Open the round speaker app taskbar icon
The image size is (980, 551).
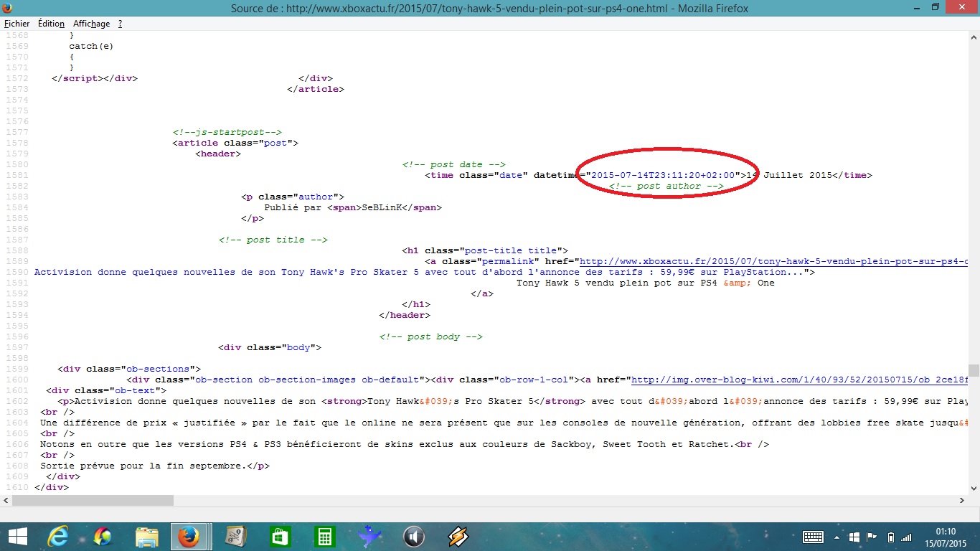click(413, 537)
